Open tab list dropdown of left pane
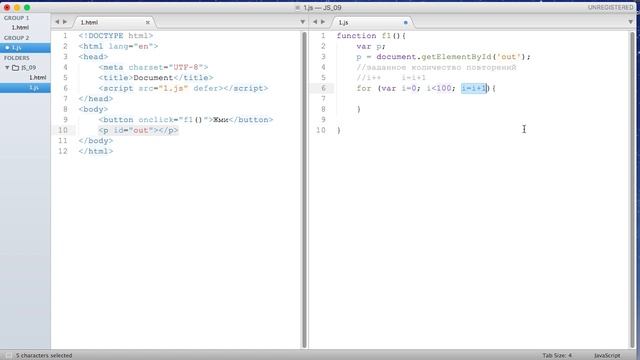Viewport: 640px width, 360px height. 302,22
